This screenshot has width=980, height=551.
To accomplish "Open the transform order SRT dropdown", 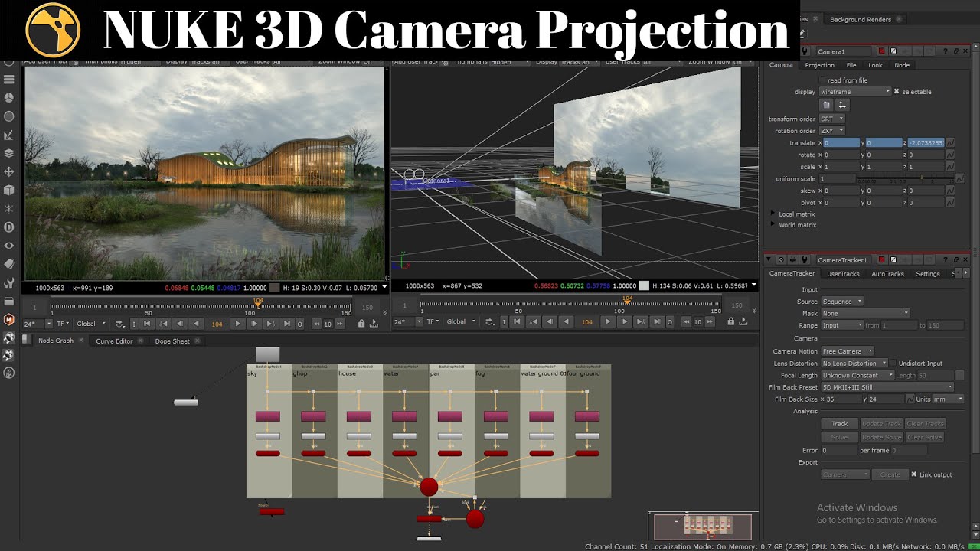I will (831, 119).
